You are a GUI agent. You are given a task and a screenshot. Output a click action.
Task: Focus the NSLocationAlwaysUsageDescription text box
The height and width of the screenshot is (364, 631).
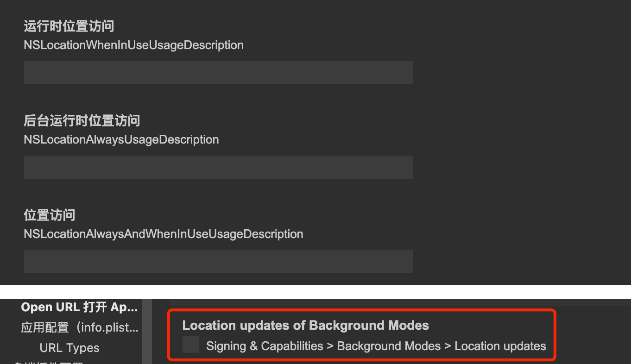[218, 167]
